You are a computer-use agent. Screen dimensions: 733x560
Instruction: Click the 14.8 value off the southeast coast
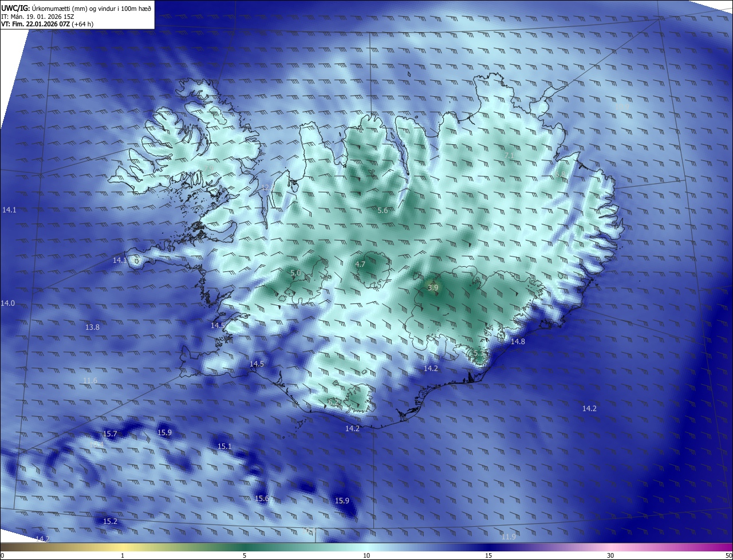coord(518,341)
